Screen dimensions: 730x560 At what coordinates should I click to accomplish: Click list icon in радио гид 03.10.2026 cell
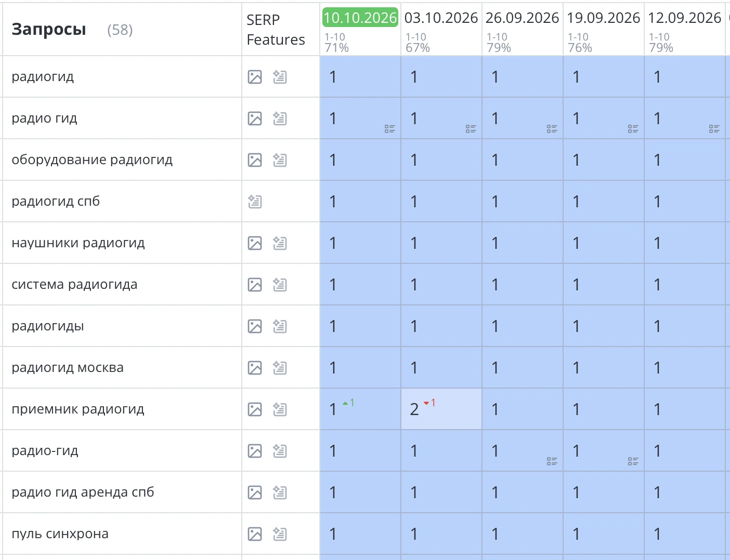(471, 129)
